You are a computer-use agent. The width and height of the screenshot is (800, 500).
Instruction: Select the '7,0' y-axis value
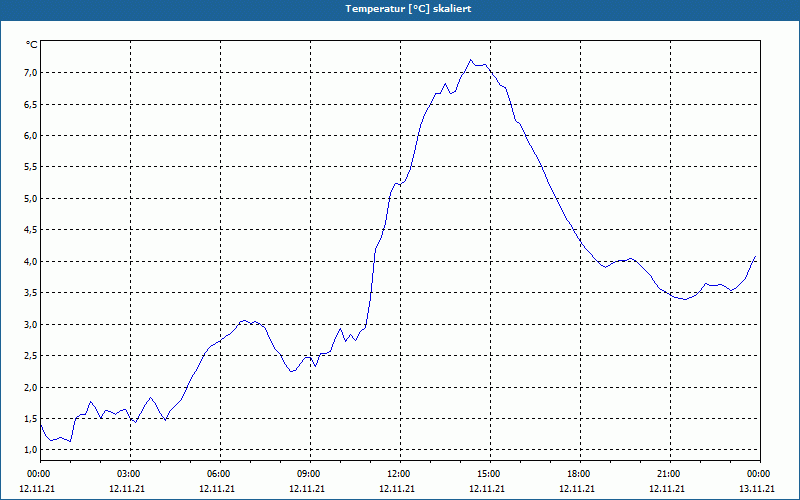[31, 73]
